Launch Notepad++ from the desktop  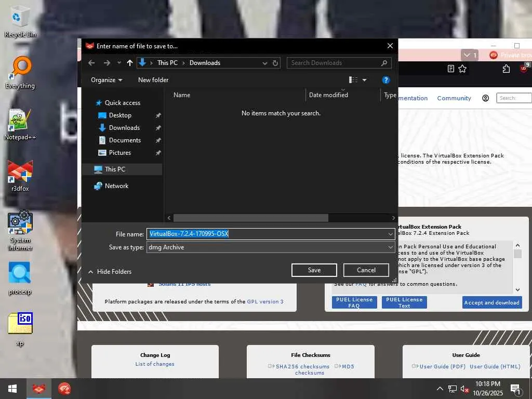20,125
